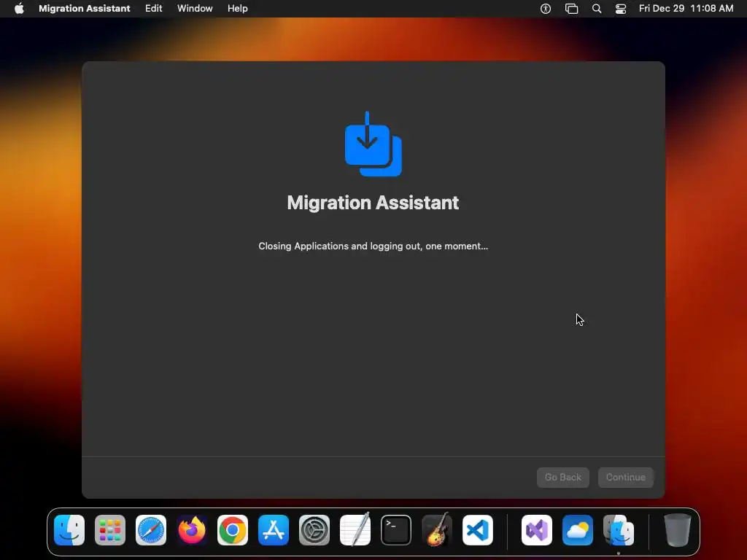Open Control Center from menu bar

coord(621,9)
